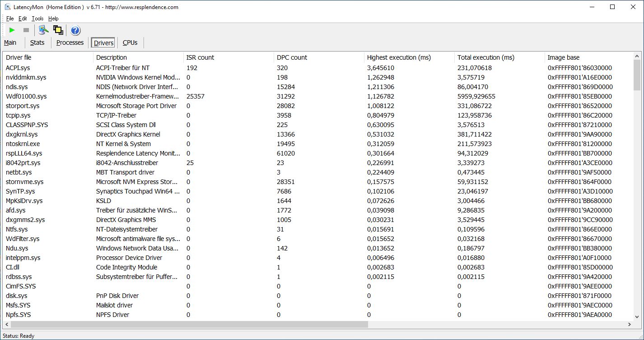Click the overlapping windows toolbar icon
Image resolution: width=644 pixels, height=340 pixels.
coord(58,30)
